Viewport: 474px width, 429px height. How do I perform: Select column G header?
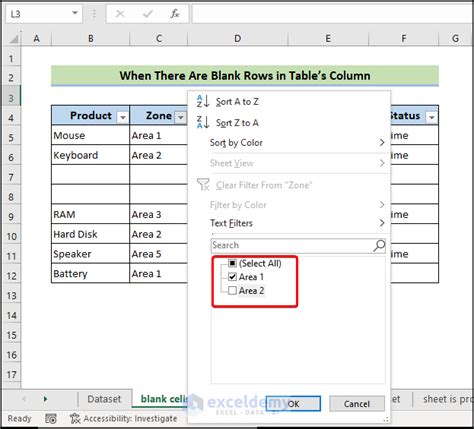[x=455, y=39]
